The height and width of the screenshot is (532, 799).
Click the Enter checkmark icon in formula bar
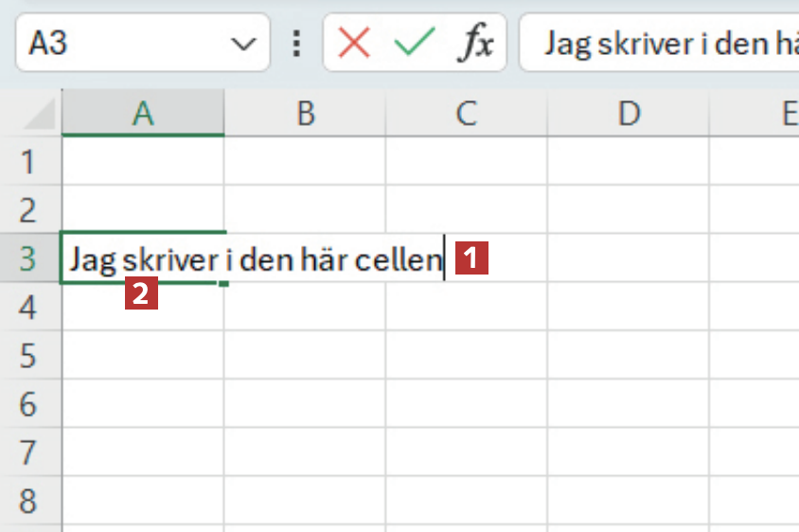(414, 44)
